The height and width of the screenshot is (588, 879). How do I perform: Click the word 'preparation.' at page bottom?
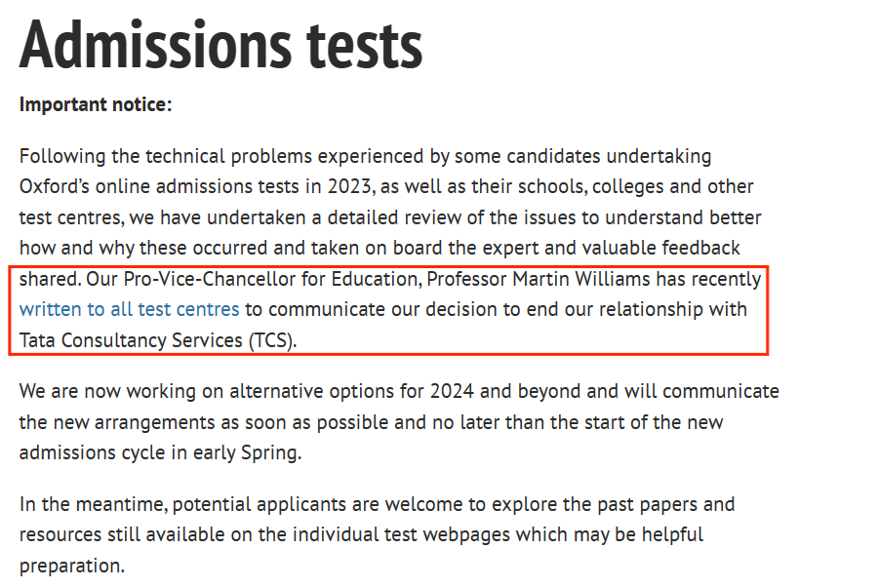(x=72, y=567)
